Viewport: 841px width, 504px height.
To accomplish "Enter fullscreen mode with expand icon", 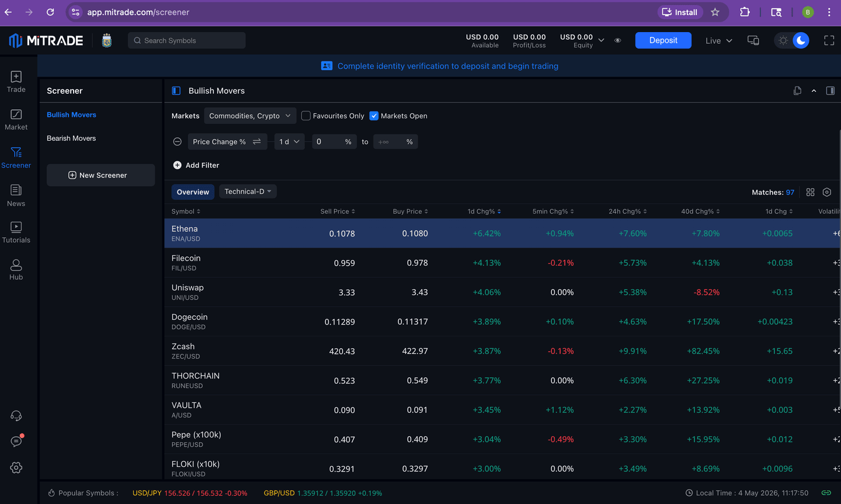I will (829, 40).
